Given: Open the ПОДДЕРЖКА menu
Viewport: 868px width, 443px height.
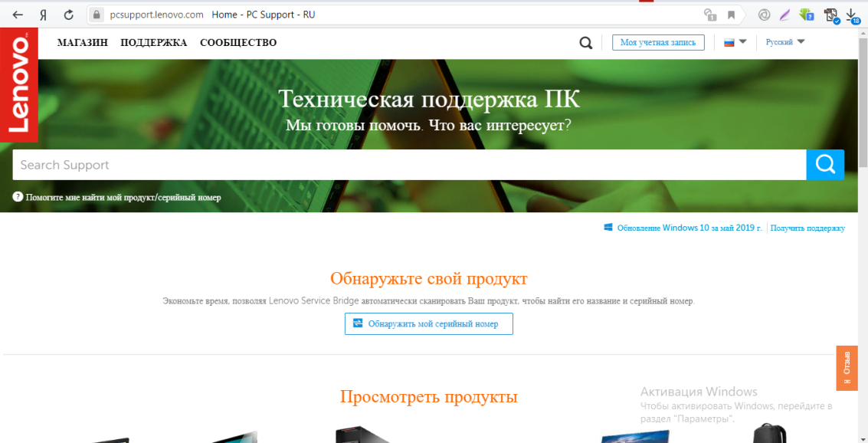Looking at the screenshot, I should (154, 43).
